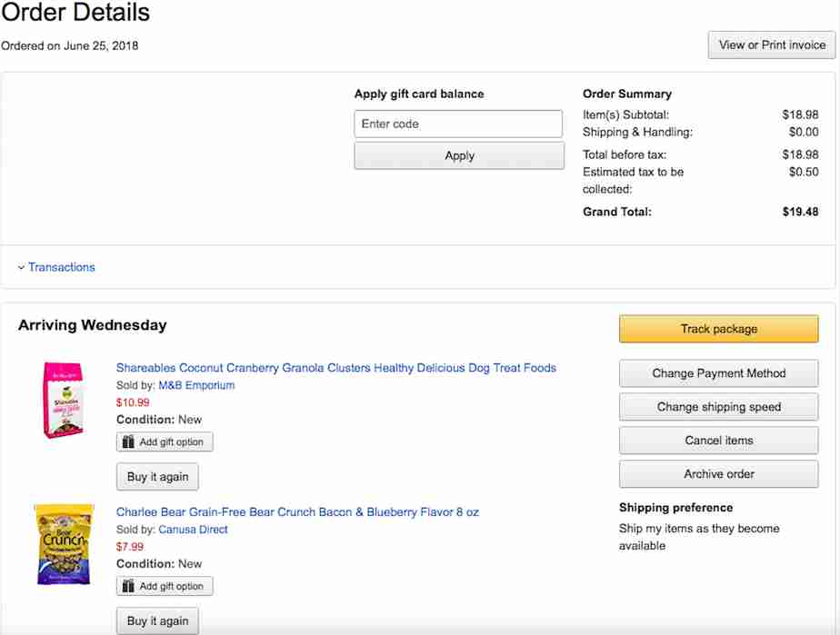The height and width of the screenshot is (635, 840).
Task: Select Change Payment Method
Action: pyautogui.click(x=718, y=373)
